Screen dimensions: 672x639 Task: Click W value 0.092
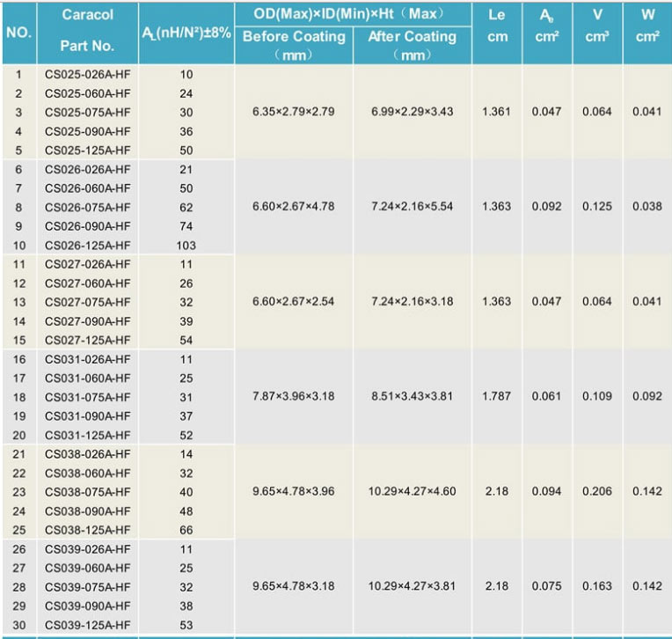(647, 396)
